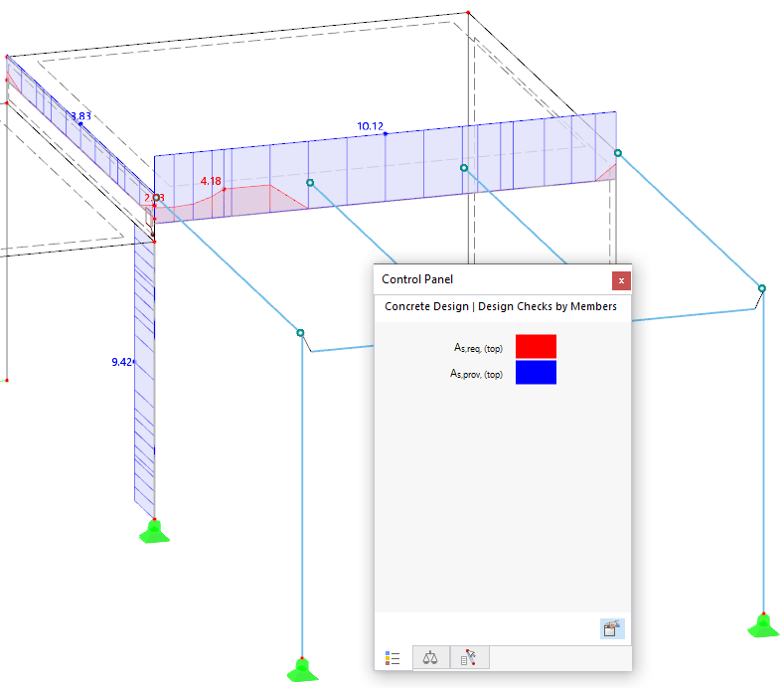Select the green support under the hatched column
784x688 pixels.
(154, 531)
